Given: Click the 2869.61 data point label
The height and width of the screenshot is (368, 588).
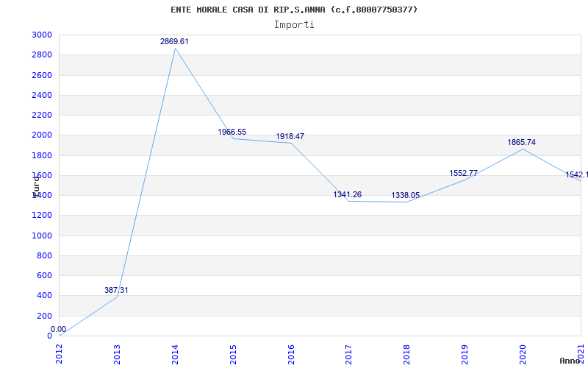Looking at the screenshot, I should tap(174, 41).
